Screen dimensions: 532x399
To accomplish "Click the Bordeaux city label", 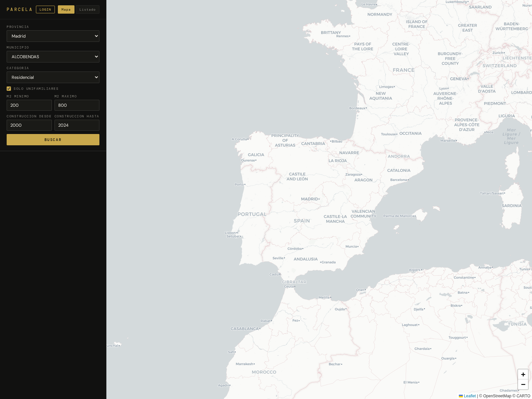I will (357, 108).
